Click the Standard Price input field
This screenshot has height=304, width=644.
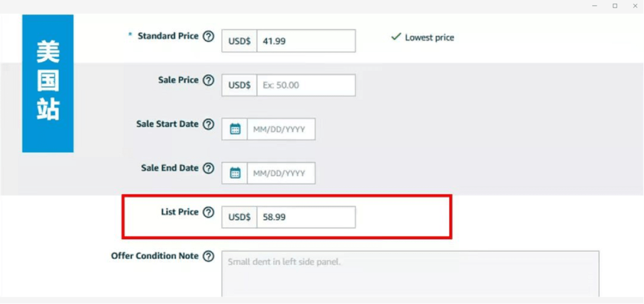(x=306, y=41)
